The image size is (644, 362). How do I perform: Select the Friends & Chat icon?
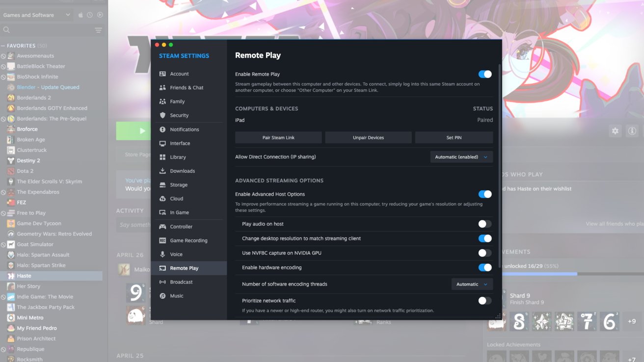click(x=162, y=87)
